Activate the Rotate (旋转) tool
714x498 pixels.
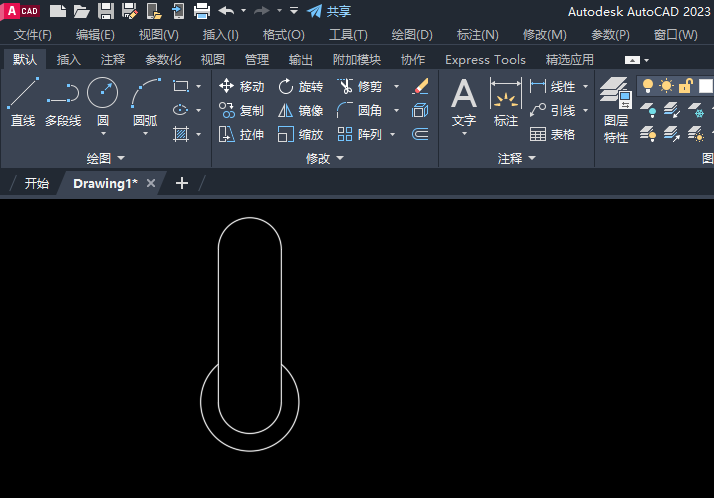pos(301,86)
